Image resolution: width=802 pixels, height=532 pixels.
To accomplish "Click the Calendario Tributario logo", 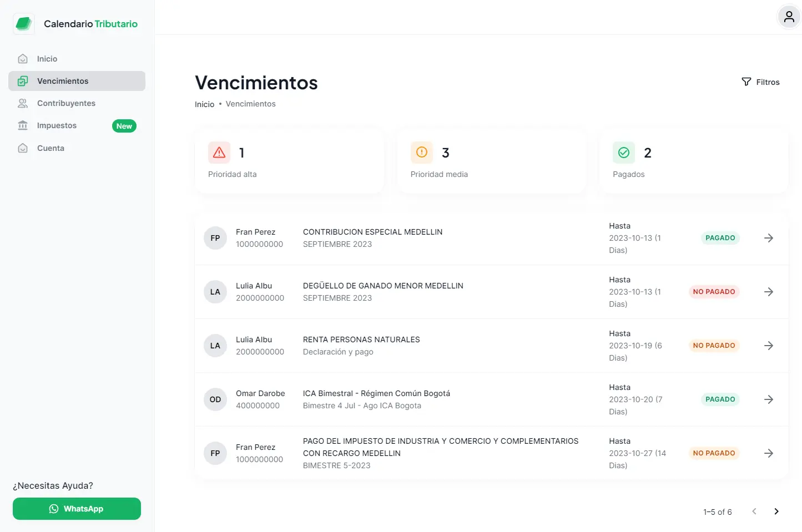I will [24, 24].
